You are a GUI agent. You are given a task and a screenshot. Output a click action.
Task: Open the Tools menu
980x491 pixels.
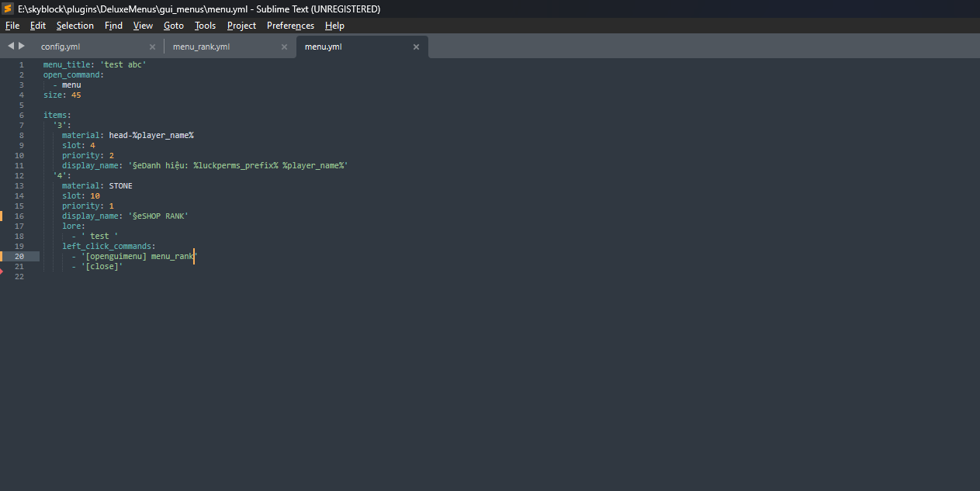pyautogui.click(x=205, y=26)
